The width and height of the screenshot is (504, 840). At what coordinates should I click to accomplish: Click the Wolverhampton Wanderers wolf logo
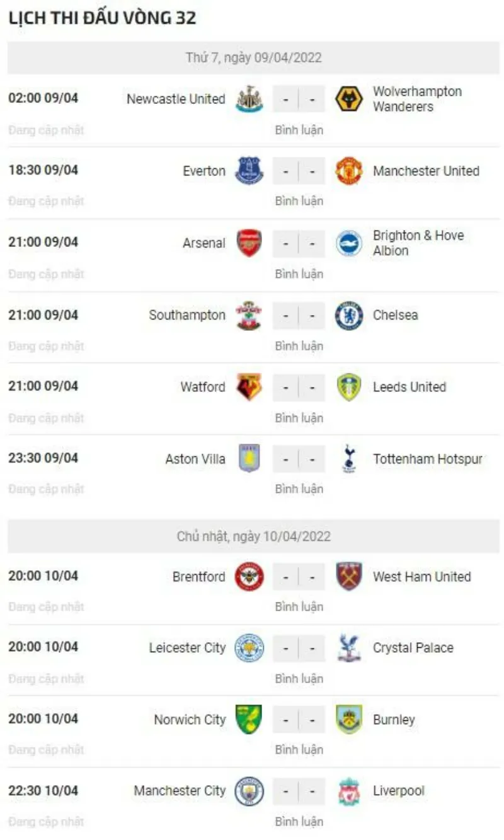coord(348,99)
